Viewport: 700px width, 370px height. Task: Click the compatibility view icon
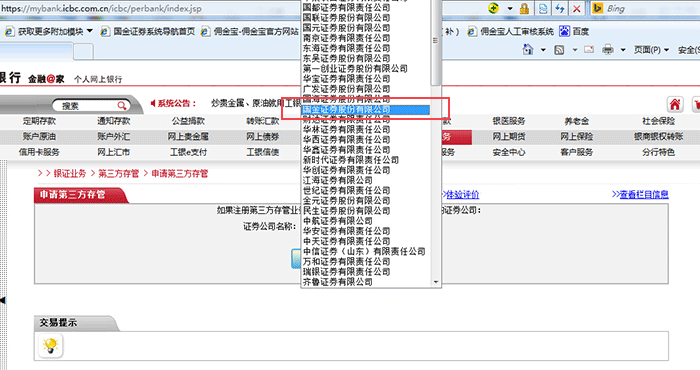543,8
